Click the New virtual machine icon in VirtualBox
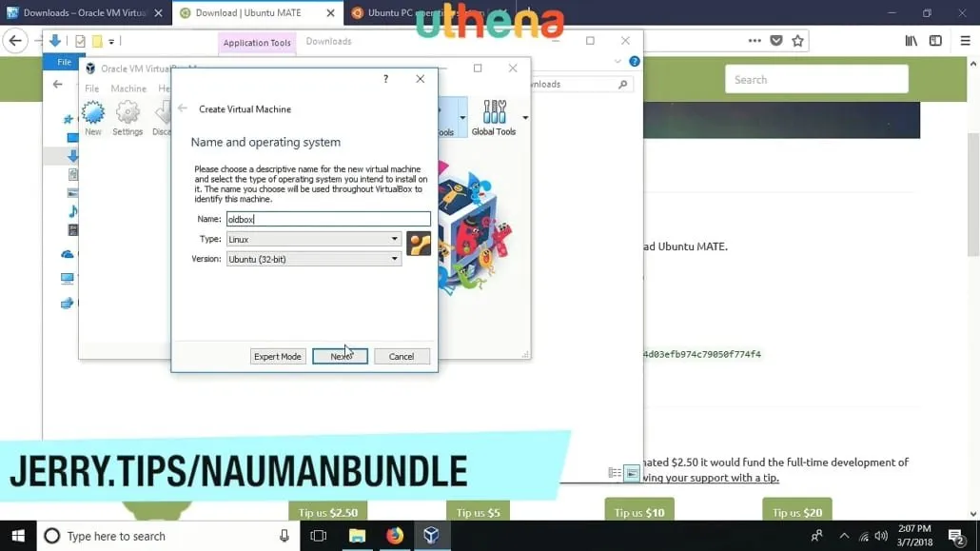The height and width of the screenshot is (551, 980). (93, 118)
